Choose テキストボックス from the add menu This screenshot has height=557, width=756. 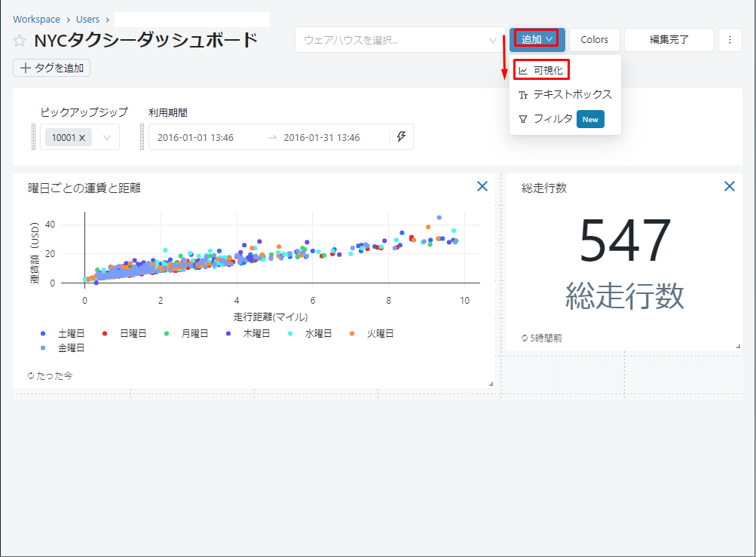pos(565,95)
